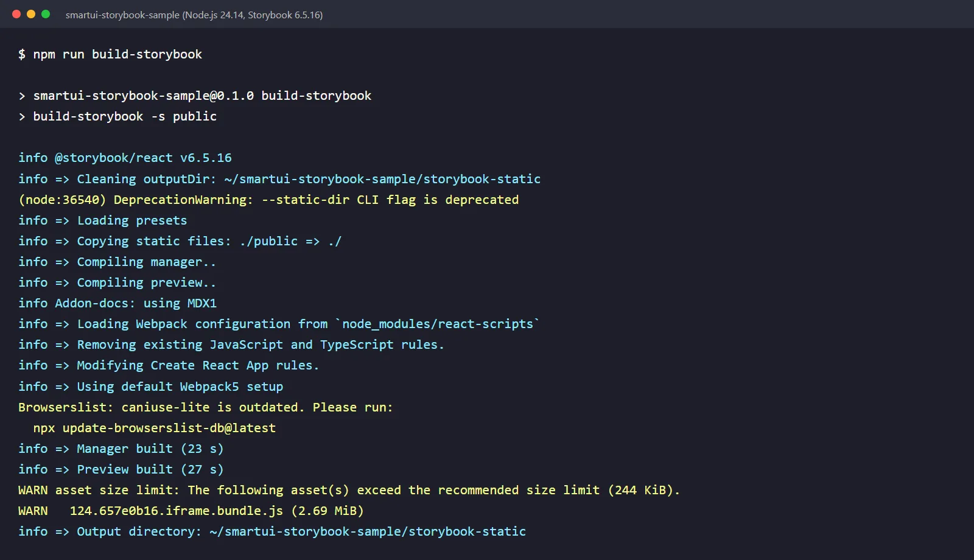Click the 'Loading presets' line
The width and height of the screenshot is (974, 560).
tap(103, 220)
